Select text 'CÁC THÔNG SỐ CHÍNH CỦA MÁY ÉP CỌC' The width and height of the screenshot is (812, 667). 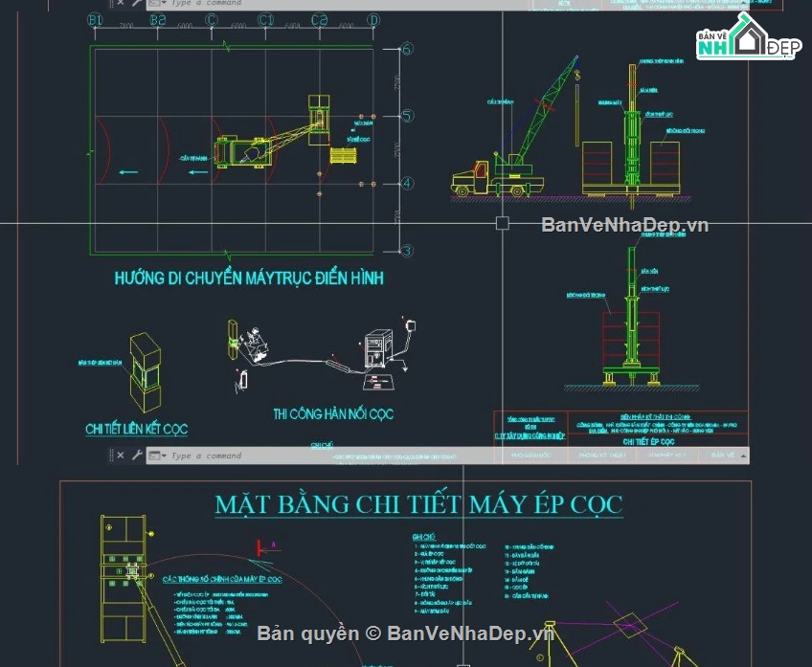pos(222,579)
